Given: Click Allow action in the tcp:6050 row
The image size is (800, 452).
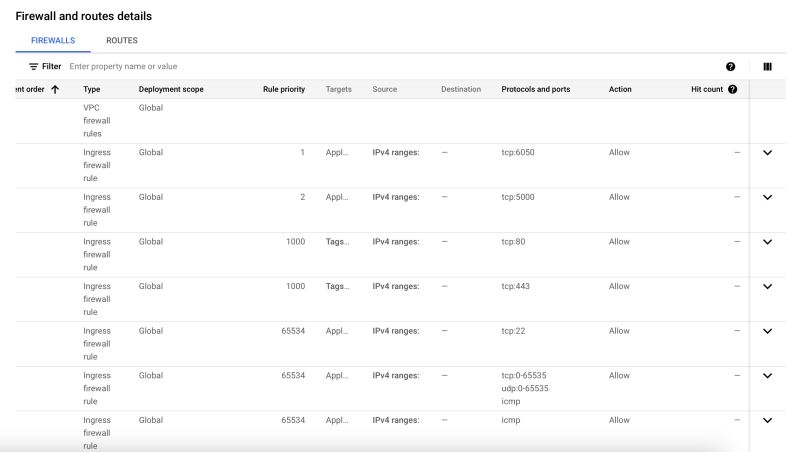Looking at the screenshot, I should [619, 153].
